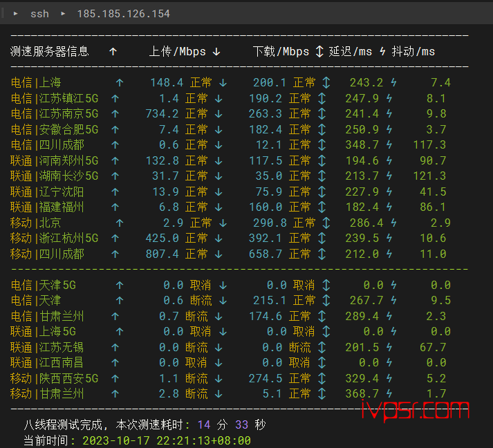Viewport: 493px width, 448px height.
Task: Select the 移动|浙江杭州5G server name
Action: click(x=55, y=238)
